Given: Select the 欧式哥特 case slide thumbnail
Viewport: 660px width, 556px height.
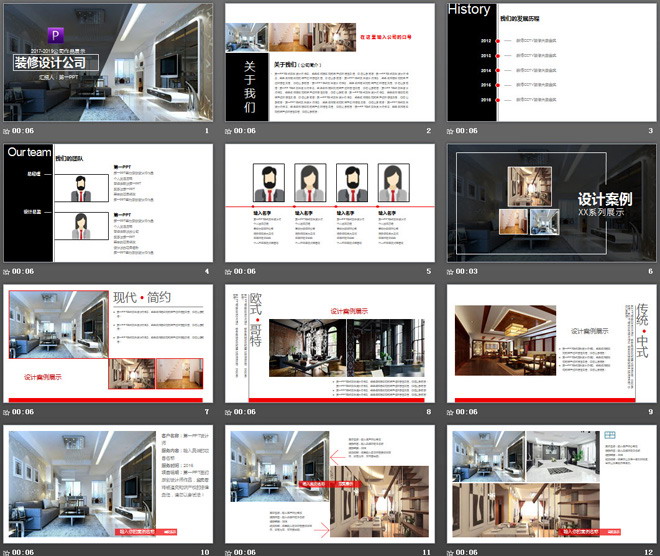Looking at the screenshot, I should coord(329,344).
